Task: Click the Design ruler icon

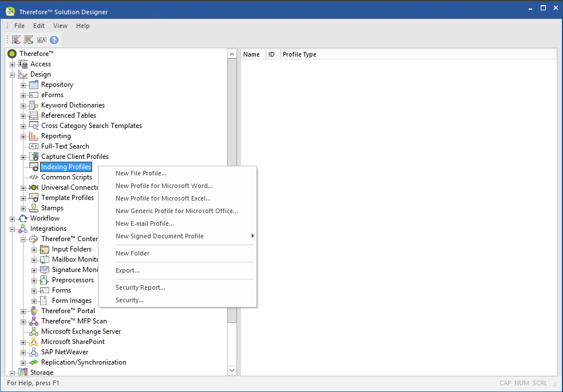Action: (23, 75)
